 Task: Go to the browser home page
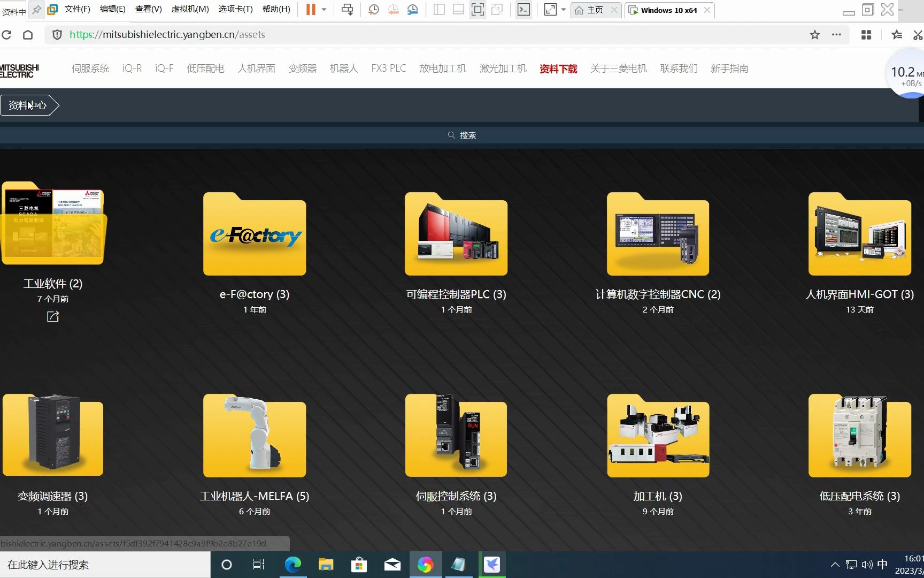point(28,35)
